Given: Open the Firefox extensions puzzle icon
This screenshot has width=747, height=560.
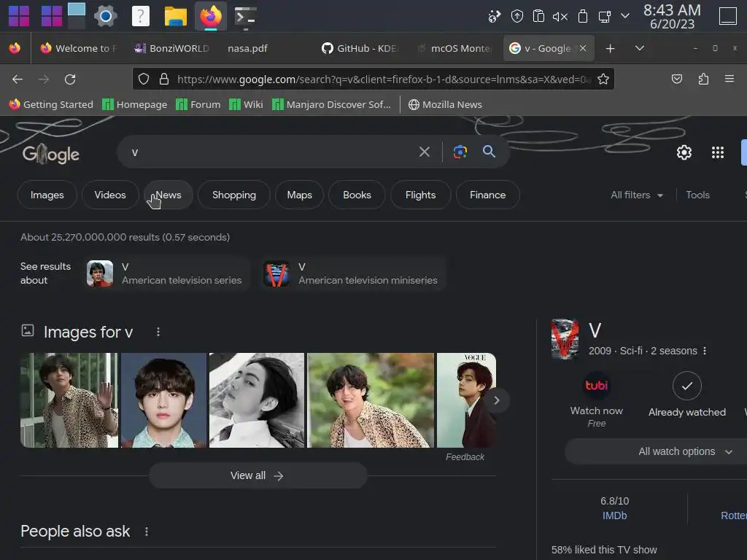Looking at the screenshot, I should 703,79.
